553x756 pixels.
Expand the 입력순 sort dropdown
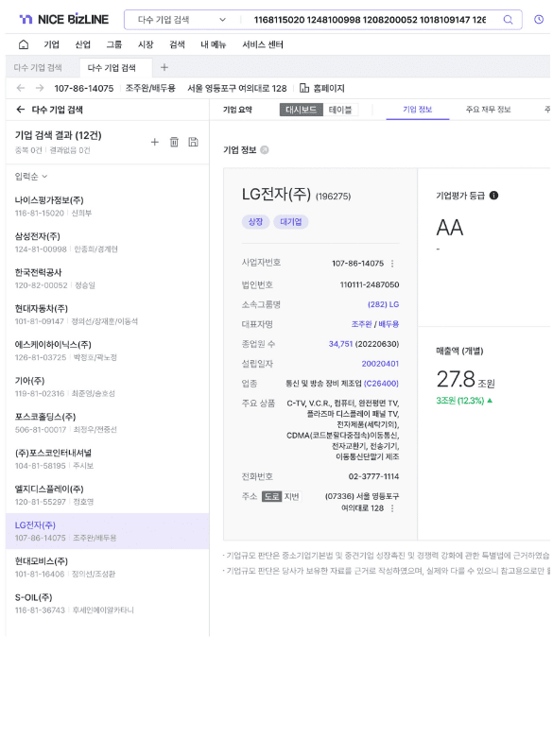pos(31,177)
